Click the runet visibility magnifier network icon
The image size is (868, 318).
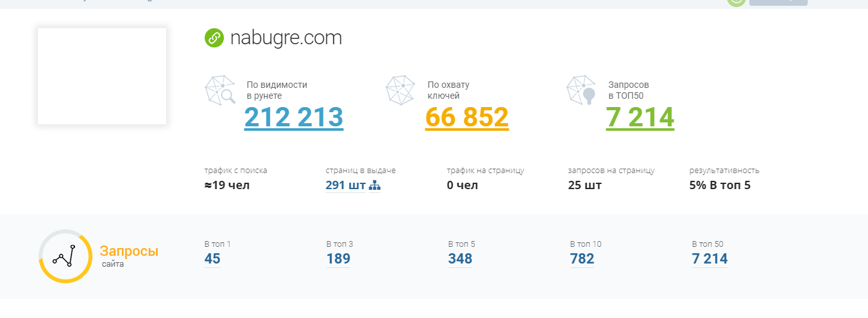(220, 90)
